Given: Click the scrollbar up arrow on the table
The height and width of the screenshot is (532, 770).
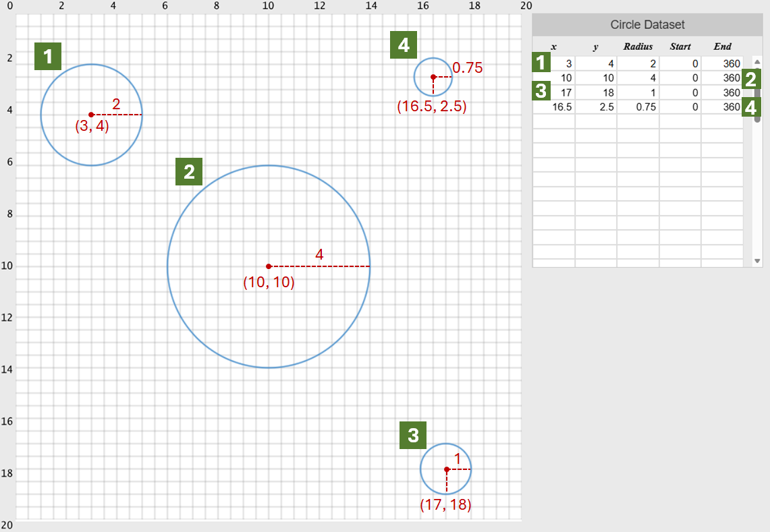Looking at the screenshot, I should [757, 63].
